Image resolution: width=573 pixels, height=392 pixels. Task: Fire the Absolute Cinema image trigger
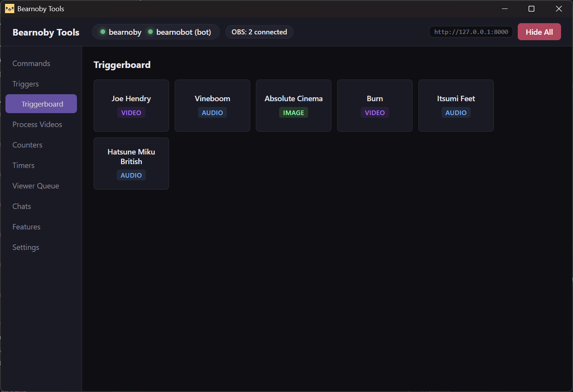coord(293,105)
